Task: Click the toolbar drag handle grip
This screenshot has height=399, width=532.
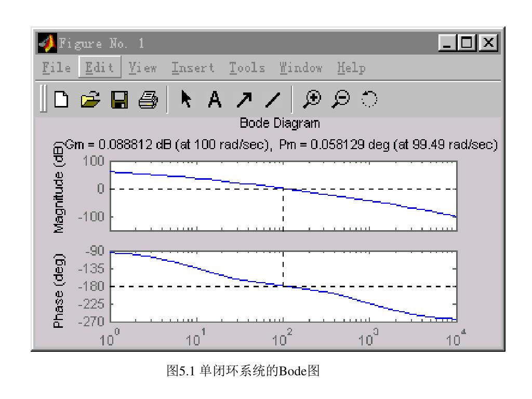Action: coord(43,98)
